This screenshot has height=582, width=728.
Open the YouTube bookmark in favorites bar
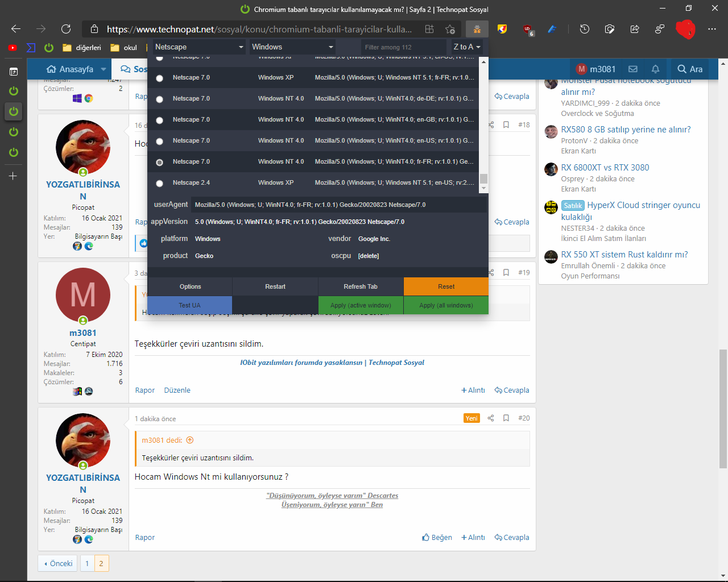tap(13, 48)
